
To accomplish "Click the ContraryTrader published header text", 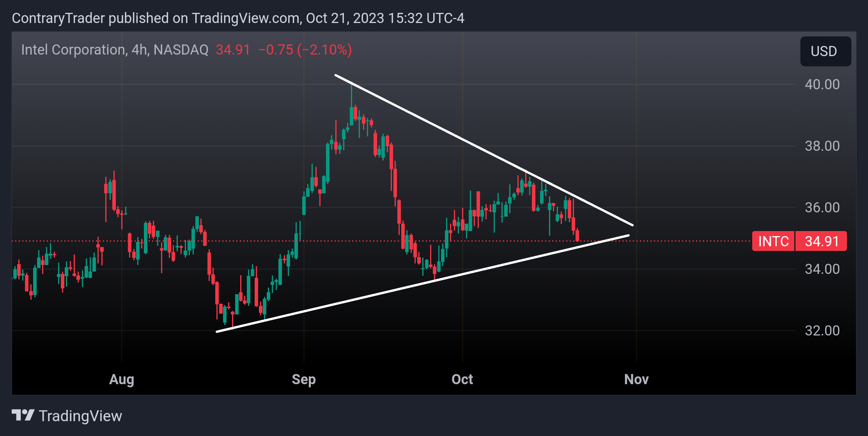I will point(238,18).
